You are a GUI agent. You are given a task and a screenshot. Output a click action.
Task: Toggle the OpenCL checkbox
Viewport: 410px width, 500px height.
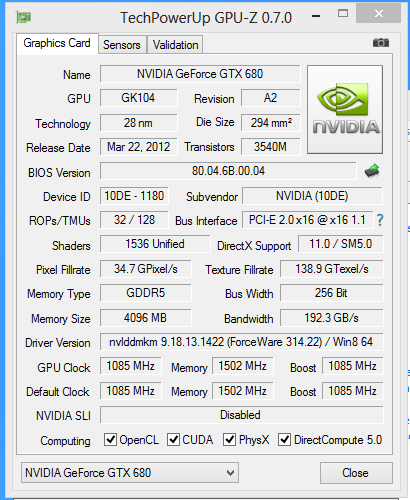(x=110, y=439)
